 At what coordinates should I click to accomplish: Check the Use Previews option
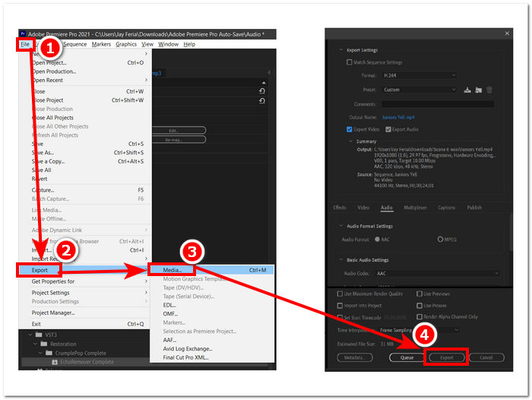coord(420,294)
